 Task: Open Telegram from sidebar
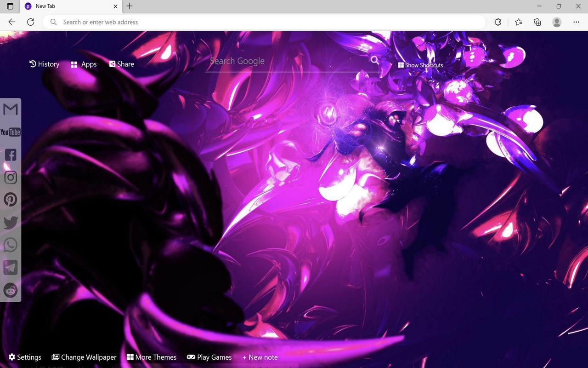pyautogui.click(x=10, y=268)
